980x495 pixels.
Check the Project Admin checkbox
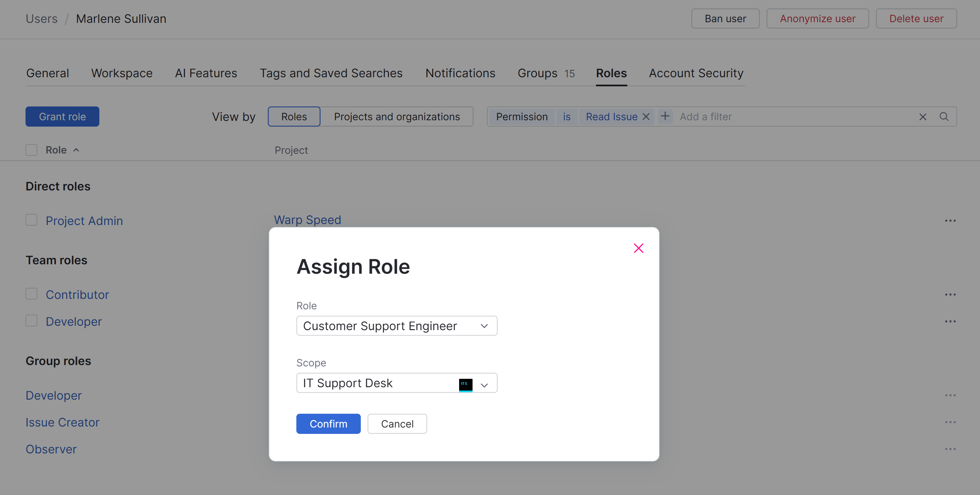coord(31,220)
